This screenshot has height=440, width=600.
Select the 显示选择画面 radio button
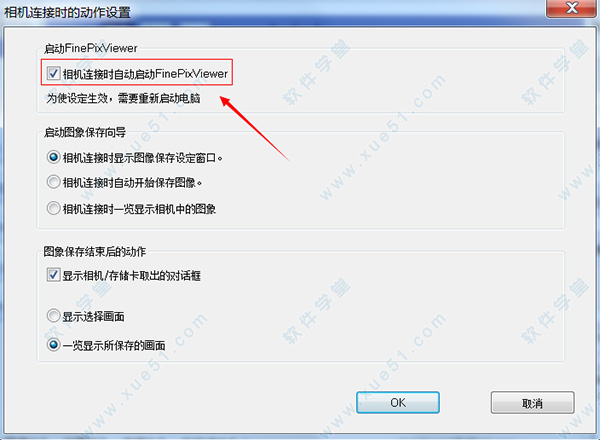click(53, 316)
